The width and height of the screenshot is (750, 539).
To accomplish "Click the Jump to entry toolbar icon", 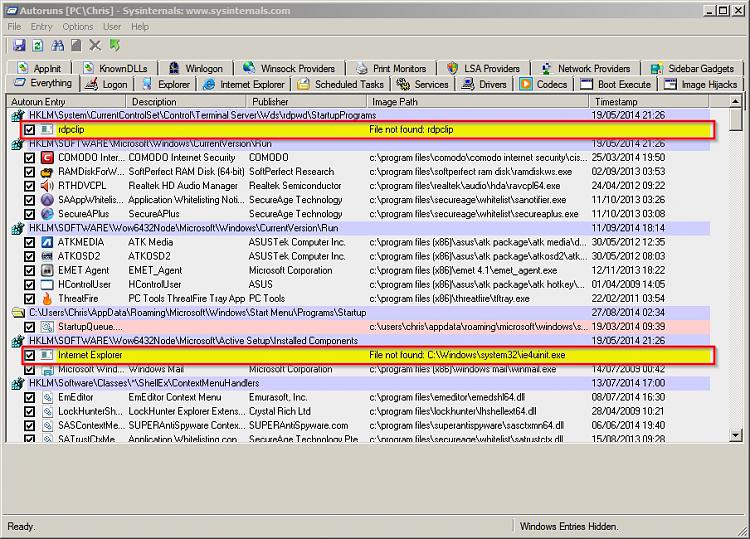I will [114, 45].
